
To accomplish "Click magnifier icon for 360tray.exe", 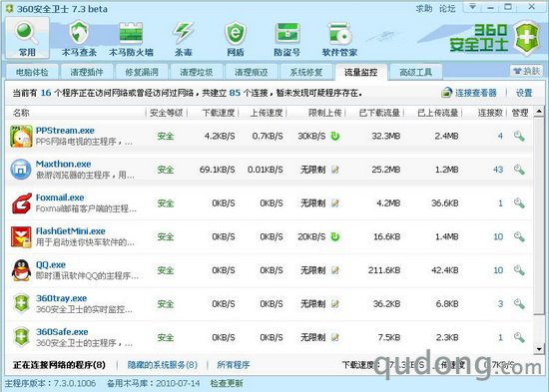I will [519, 304].
